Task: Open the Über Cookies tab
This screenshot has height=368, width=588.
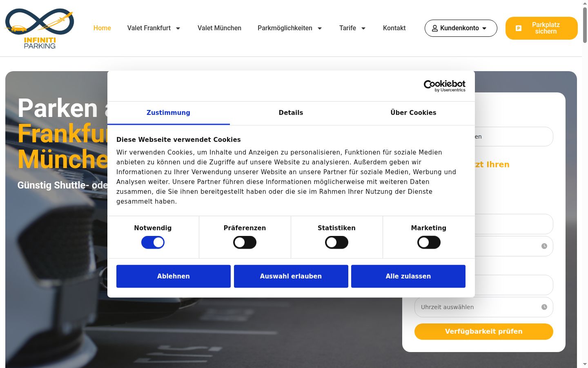Action: (x=413, y=113)
